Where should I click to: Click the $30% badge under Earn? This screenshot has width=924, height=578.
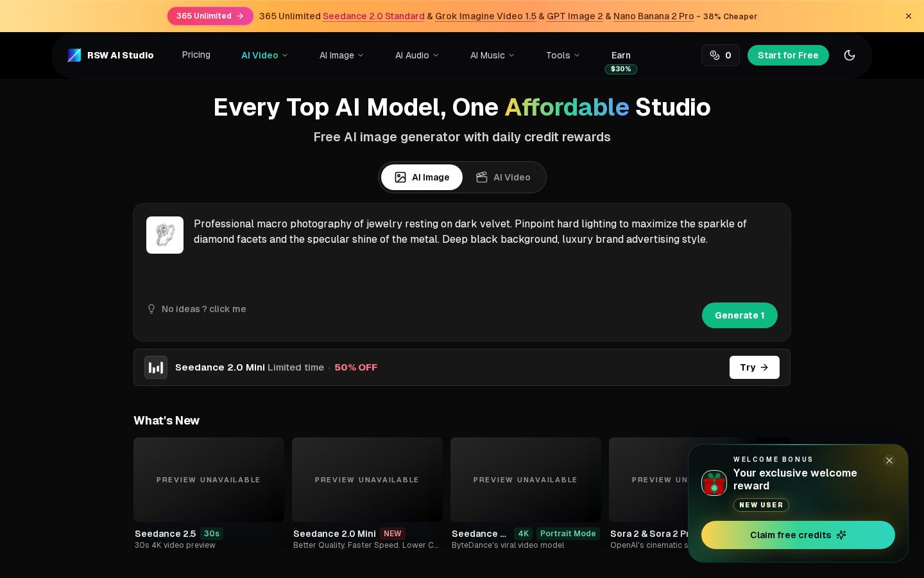(621, 69)
